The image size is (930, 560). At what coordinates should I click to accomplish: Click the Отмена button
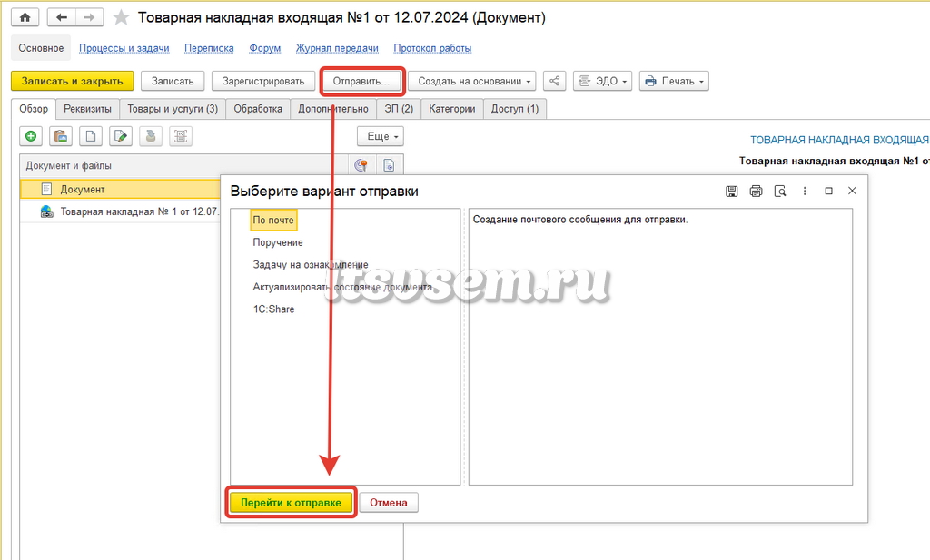[389, 503]
